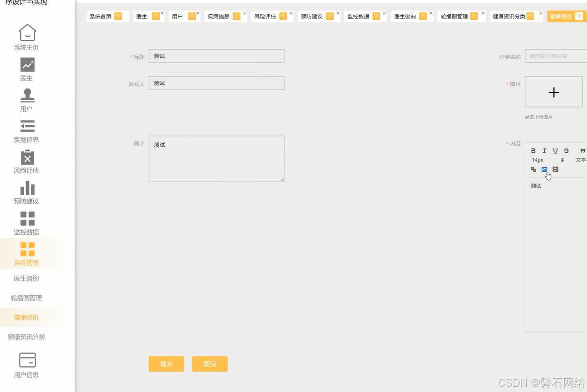Open the 分类名称 category select box

(556, 56)
